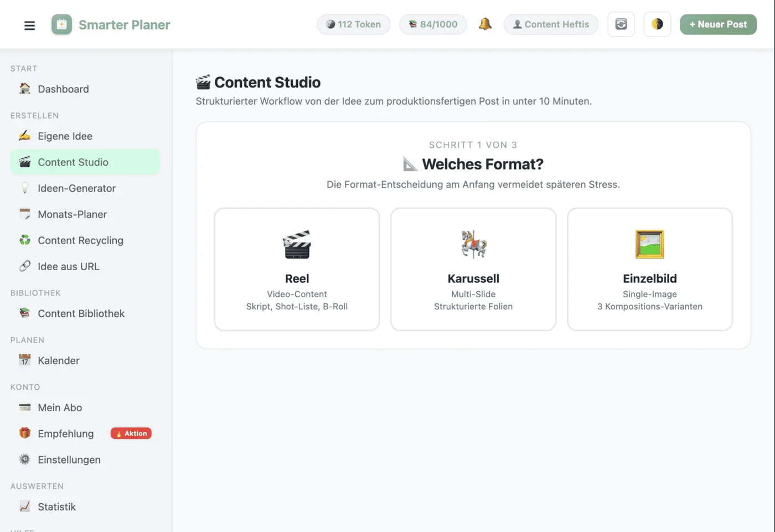
Task: Click the Einstellungen gear icon
Action: (x=25, y=459)
